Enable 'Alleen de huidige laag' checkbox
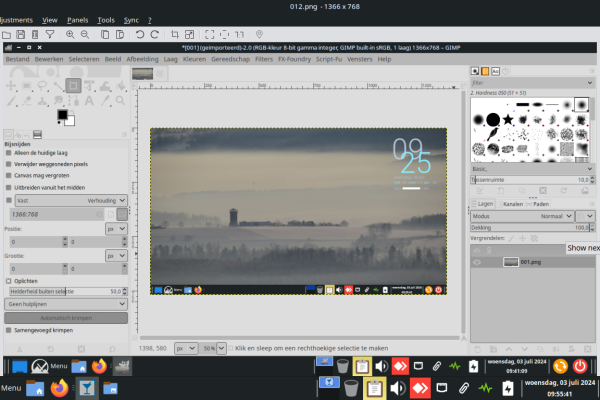 coord(9,152)
